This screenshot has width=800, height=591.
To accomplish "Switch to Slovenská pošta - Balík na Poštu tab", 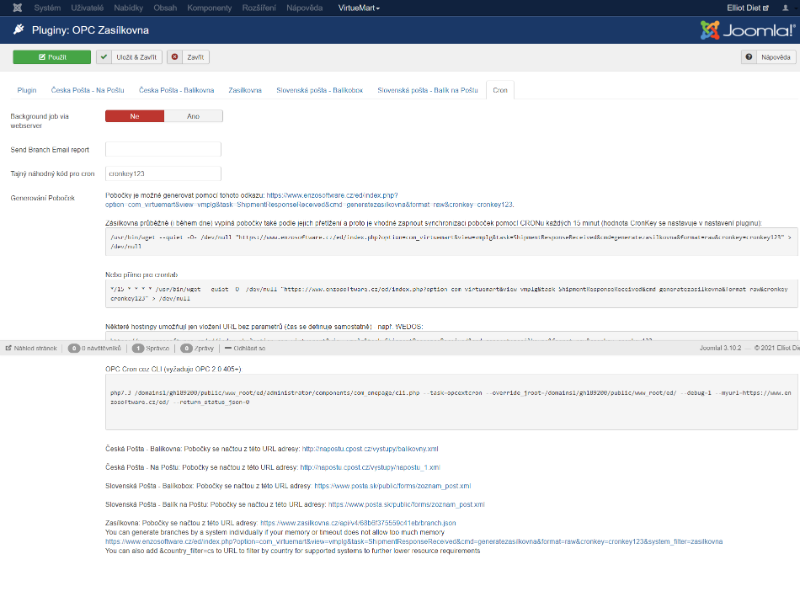I will [x=428, y=90].
